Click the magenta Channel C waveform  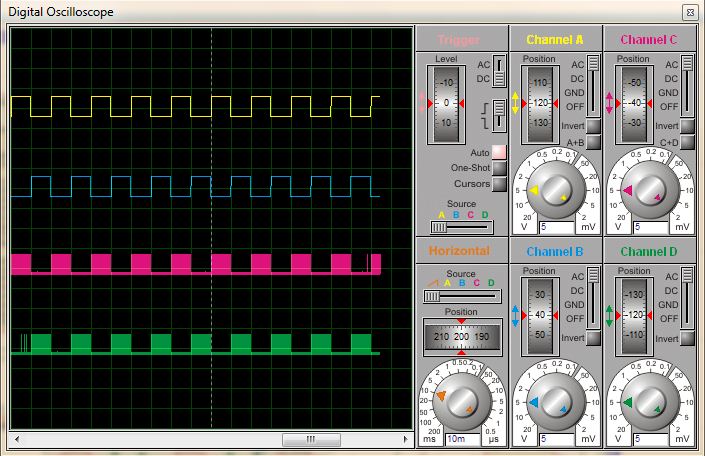pyautogui.click(x=196, y=264)
